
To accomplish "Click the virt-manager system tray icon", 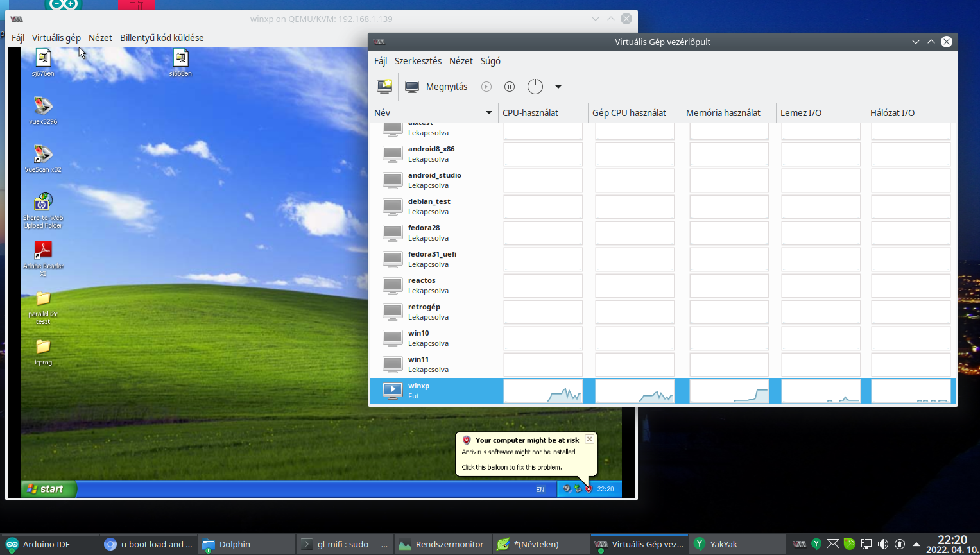I will (x=799, y=544).
